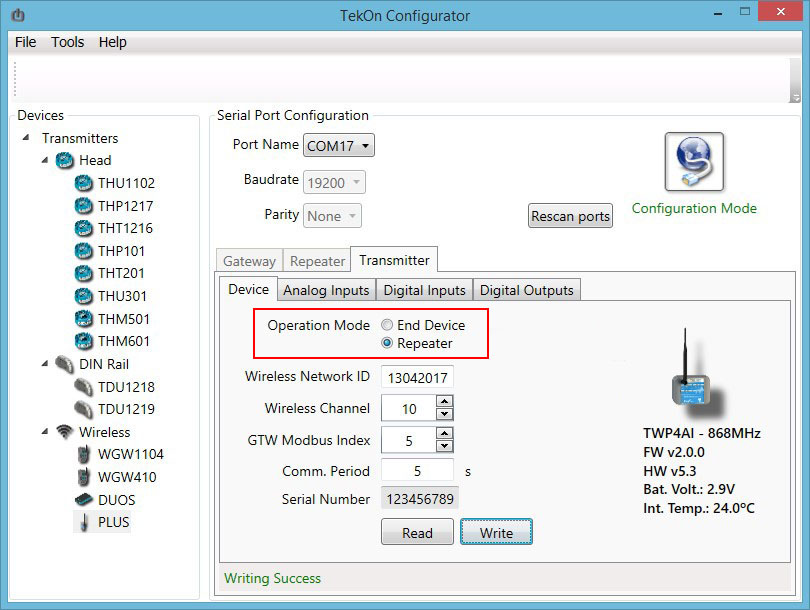Select End Device operation mode
The height and width of the screenshot is (610, 810).
387,325
